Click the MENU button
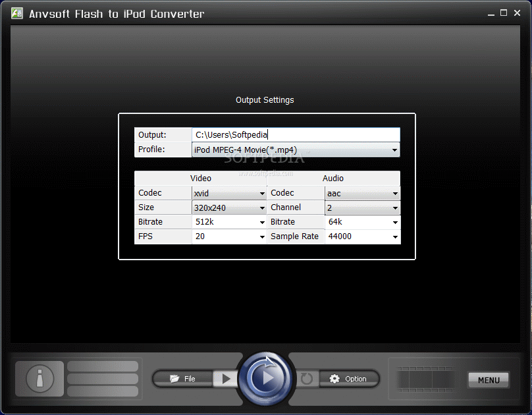The image size is (532, 415). click(489, 380)
